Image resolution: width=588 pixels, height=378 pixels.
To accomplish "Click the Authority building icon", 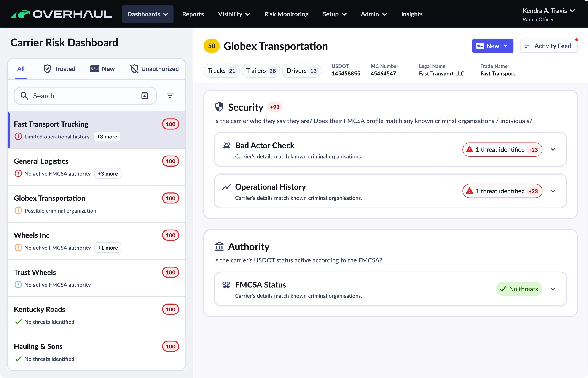I will [219, 246].
